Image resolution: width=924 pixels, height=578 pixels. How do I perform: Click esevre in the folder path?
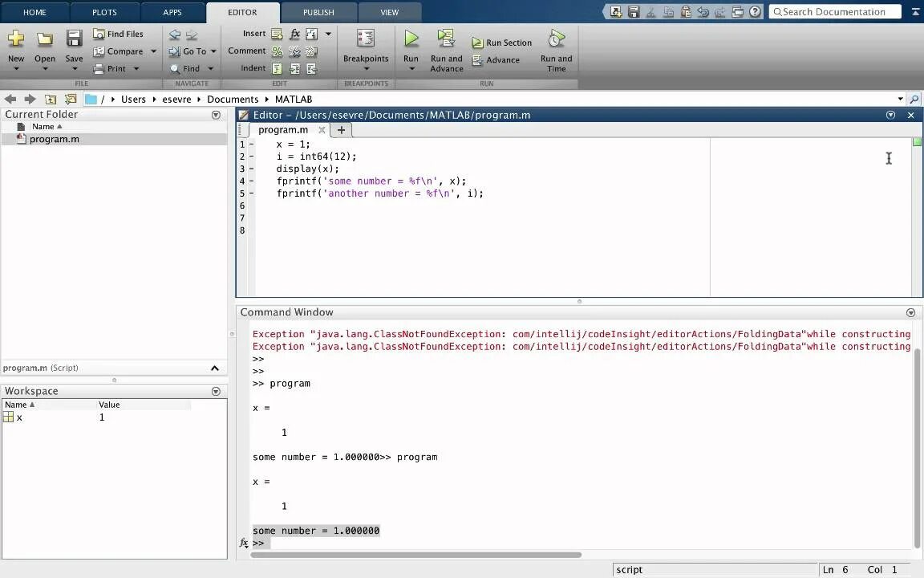pyautogui.click(x=176, y=99)
